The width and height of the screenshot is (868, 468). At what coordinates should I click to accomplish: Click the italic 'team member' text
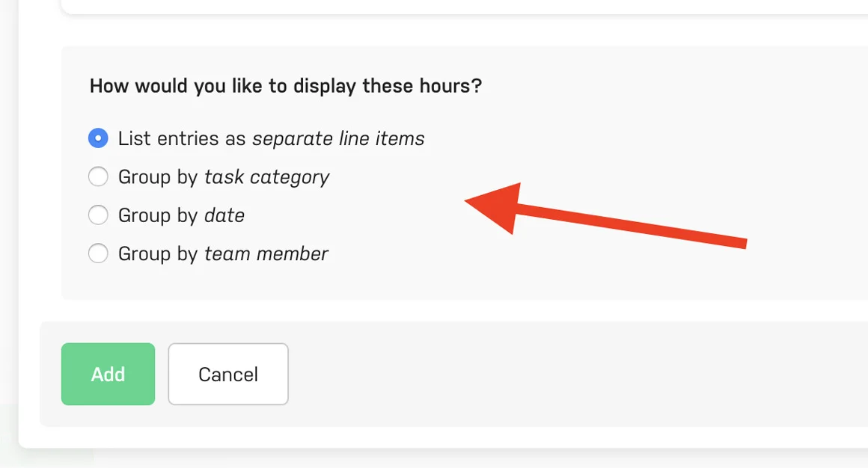pyautogui.click(x=266, y=254)
